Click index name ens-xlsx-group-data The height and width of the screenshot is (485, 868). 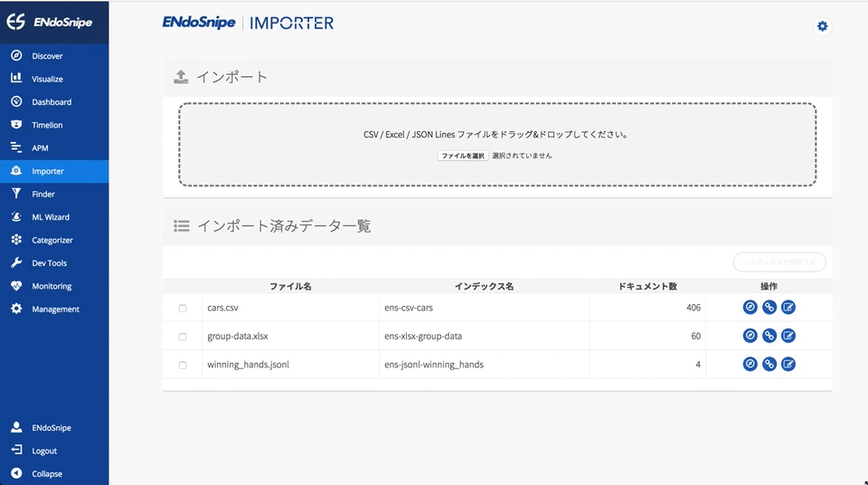pos(423,336)
